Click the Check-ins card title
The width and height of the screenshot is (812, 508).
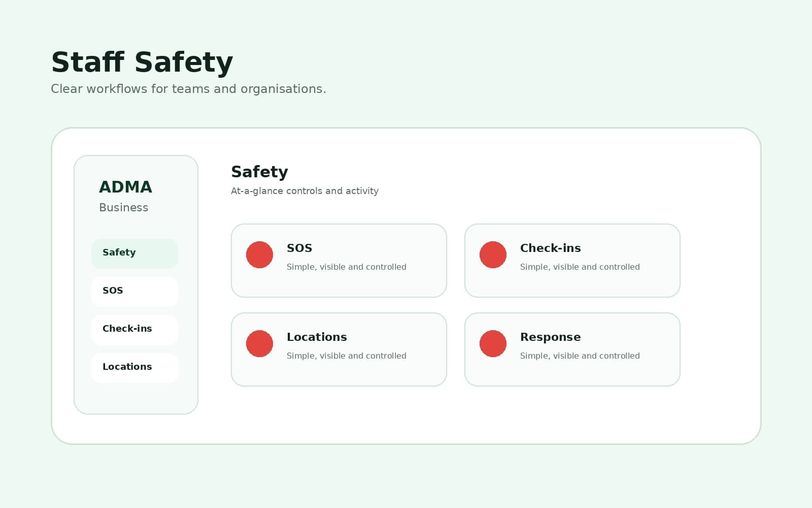point(550,248)
